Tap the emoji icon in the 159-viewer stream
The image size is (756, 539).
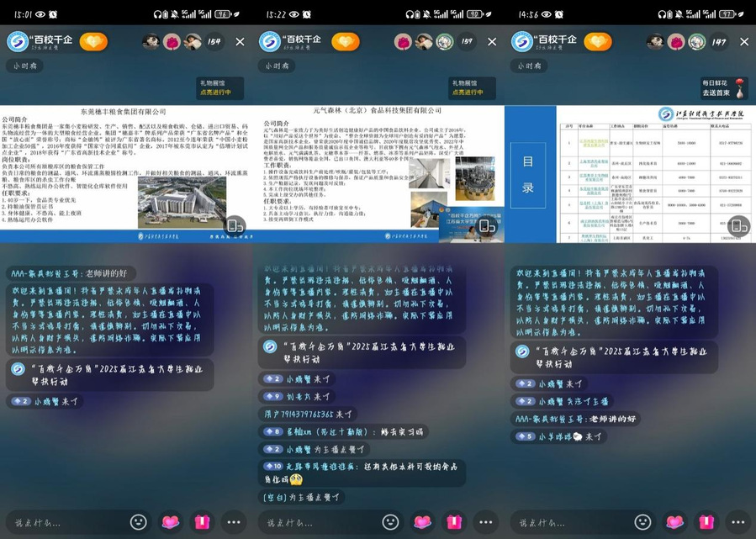(x=390, y=522)
